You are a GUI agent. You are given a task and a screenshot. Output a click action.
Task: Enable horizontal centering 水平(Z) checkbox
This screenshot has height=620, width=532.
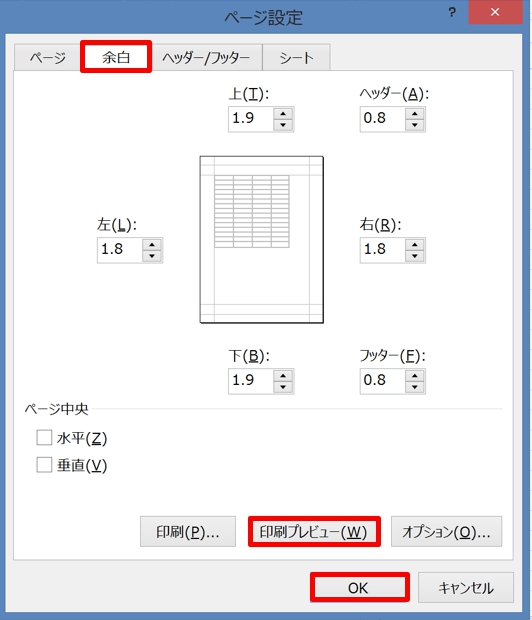pyautogui.click(x=44, y=438)
